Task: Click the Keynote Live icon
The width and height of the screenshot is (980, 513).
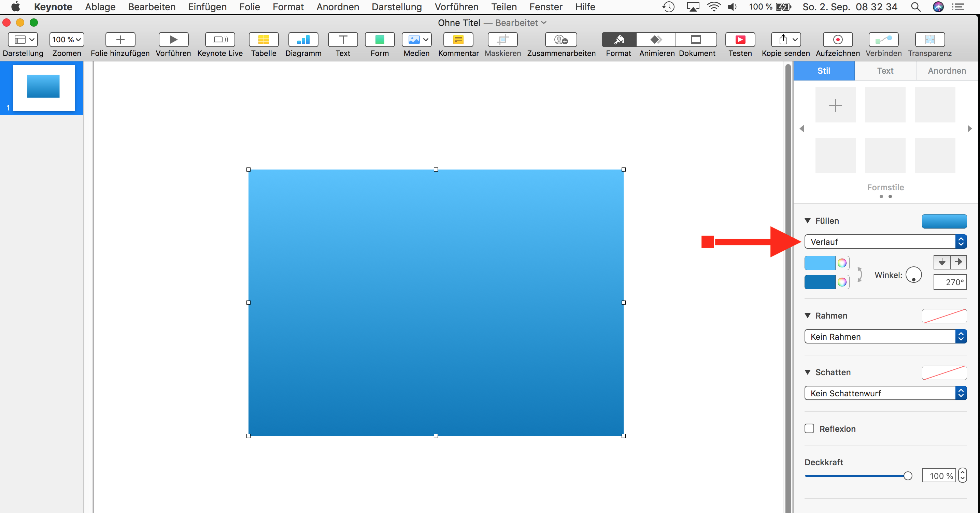Action: tap(219, 40)
